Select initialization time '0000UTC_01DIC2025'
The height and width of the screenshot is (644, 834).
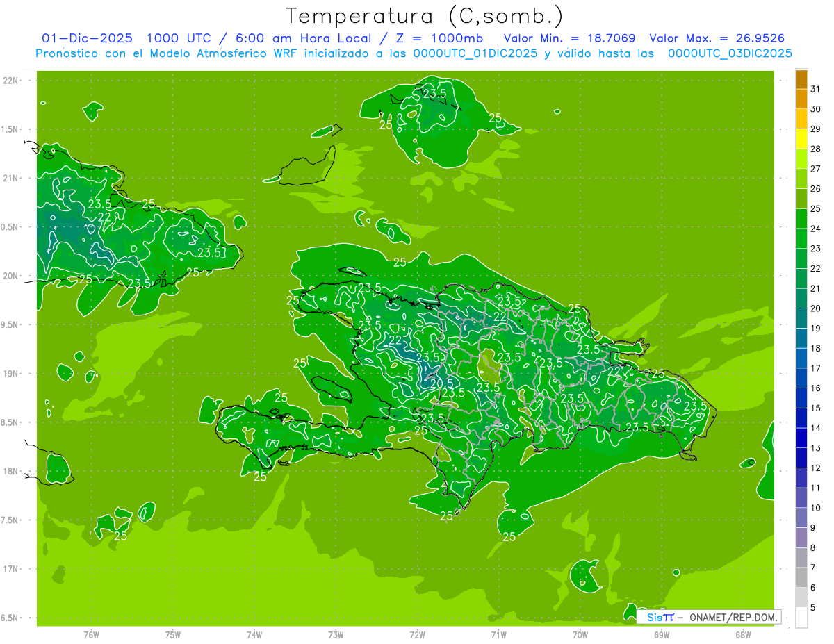click(475, 53)
